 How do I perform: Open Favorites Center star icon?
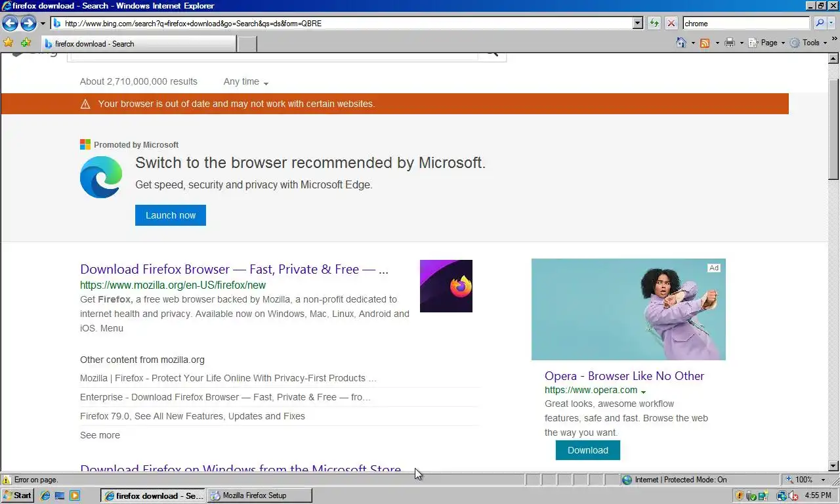pos(9,43)
